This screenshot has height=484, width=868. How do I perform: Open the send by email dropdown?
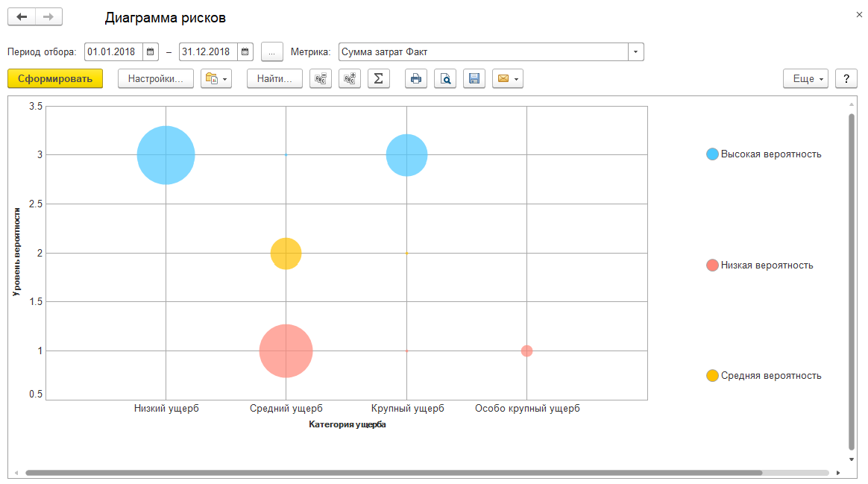(507, 78)
